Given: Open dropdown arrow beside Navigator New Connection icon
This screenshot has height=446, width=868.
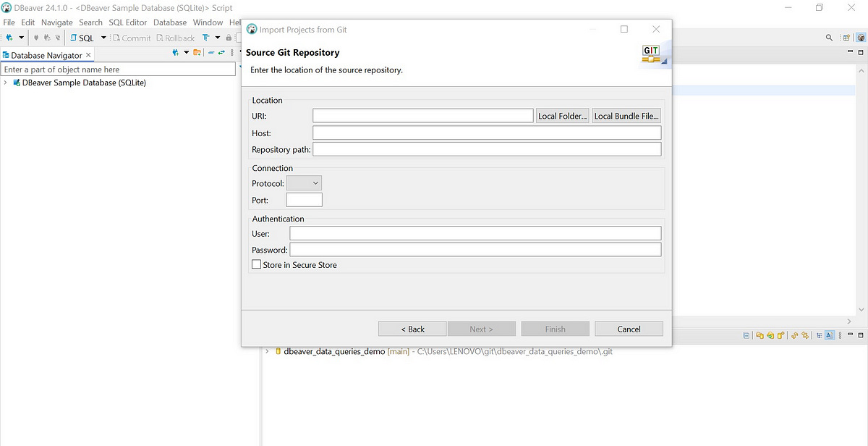Looking at the screenshot, I should 186,52.
